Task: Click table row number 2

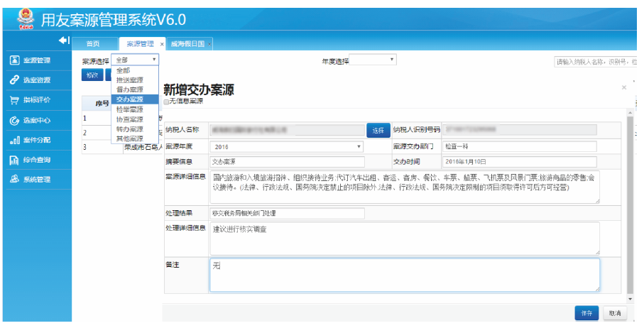Action: point(85,133)
